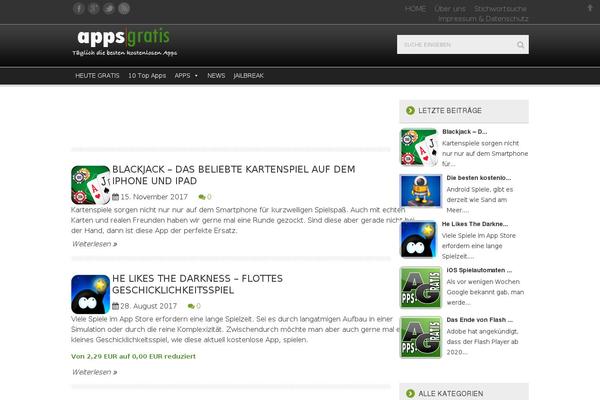The height and width of the screenshot is (400, 600).
Task: Open the NEWS menu item
Action: tap(216, 76)
